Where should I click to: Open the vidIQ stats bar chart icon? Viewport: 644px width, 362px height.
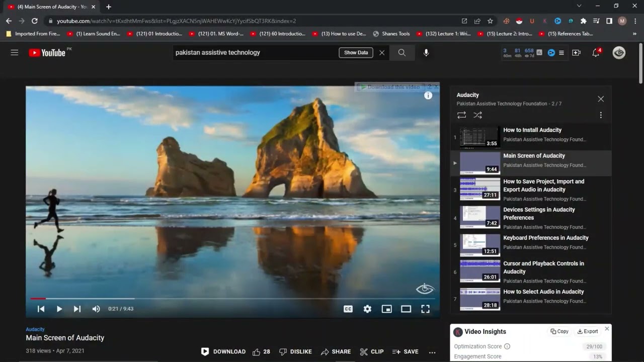point(539,52)
